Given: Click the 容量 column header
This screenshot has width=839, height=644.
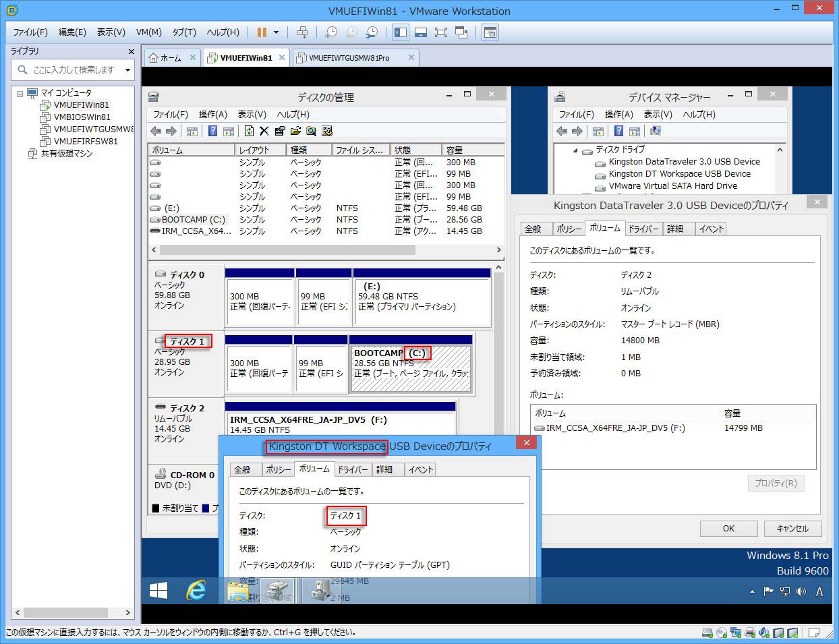Looking at the screenshot, I should [x=472, y=150].
